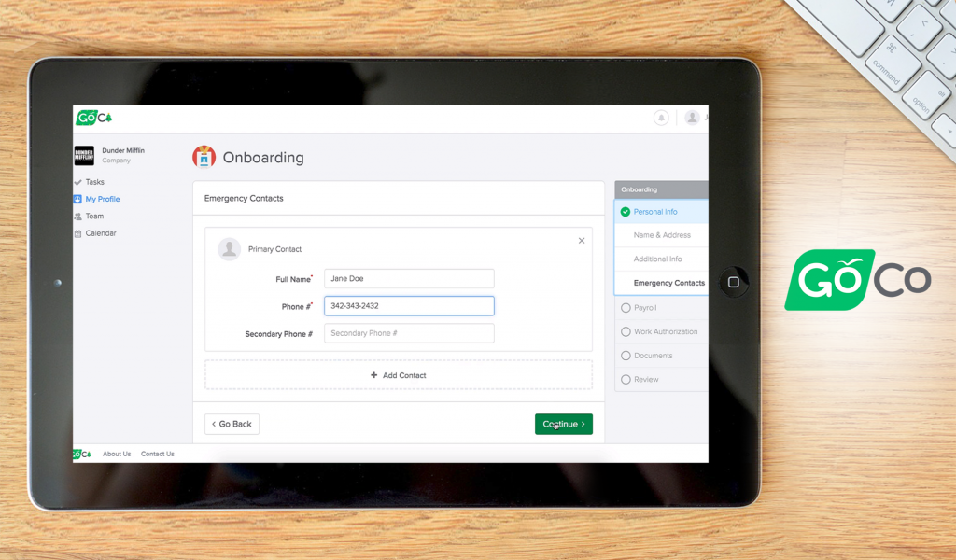
Task: Click the user avatar in the top bar
Action: 692,118
